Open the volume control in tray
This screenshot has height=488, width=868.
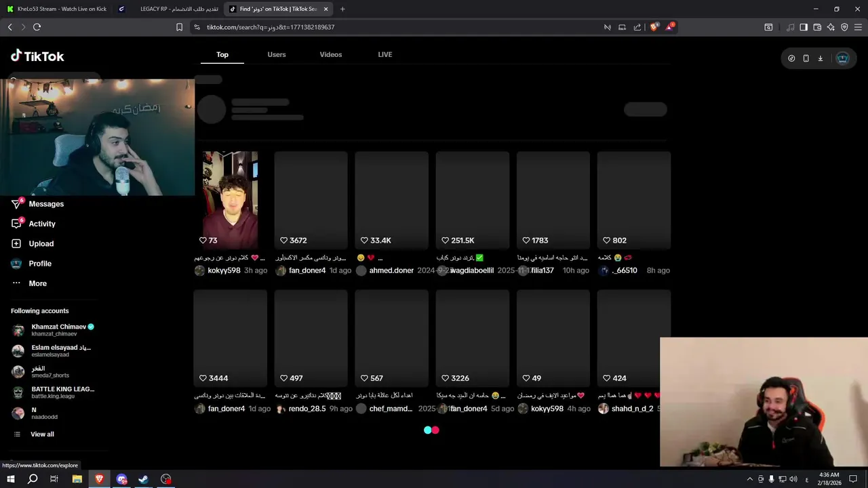coord(793,479)
